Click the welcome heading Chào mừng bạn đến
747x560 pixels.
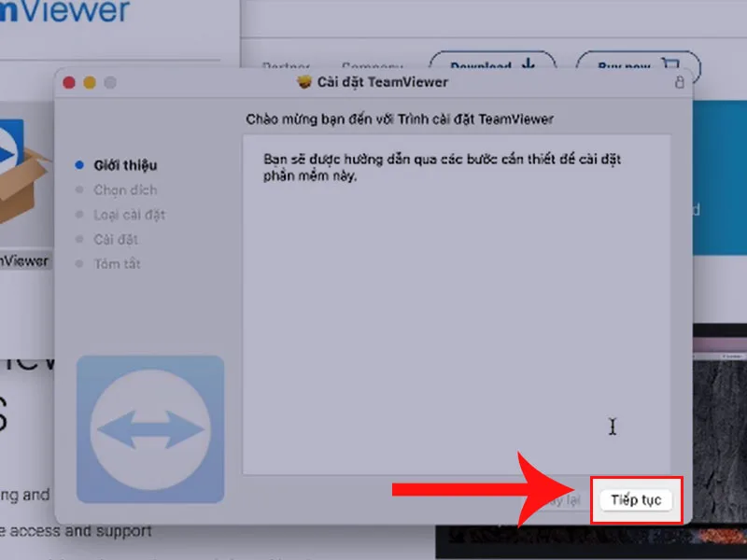pyautogui.click(x=400, y=119)
